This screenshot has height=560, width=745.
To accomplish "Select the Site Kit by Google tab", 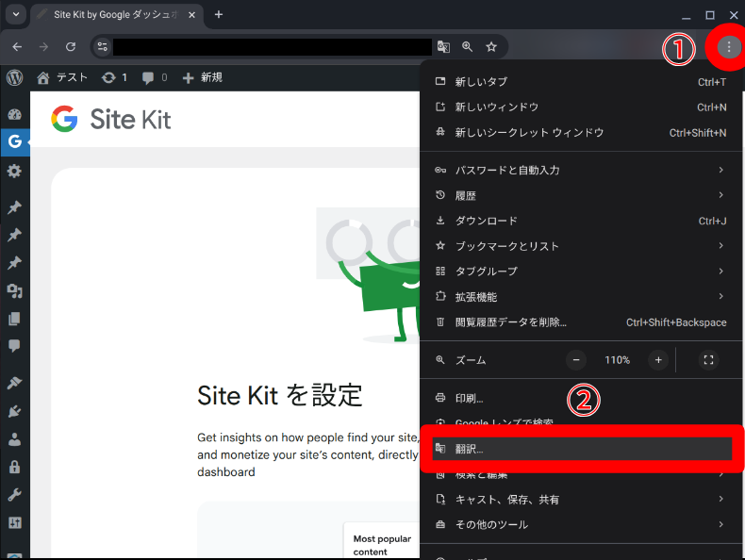I will (x=117, y=15).
